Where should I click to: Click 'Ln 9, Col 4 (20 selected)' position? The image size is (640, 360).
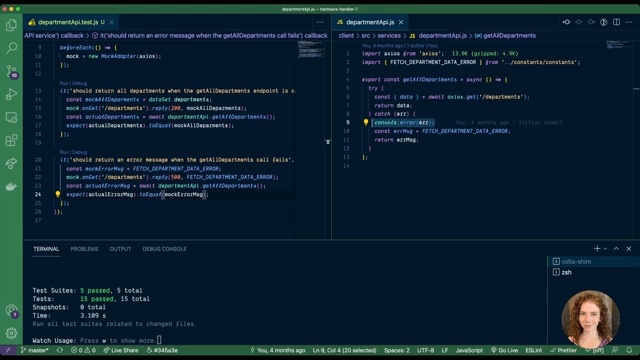344,350
